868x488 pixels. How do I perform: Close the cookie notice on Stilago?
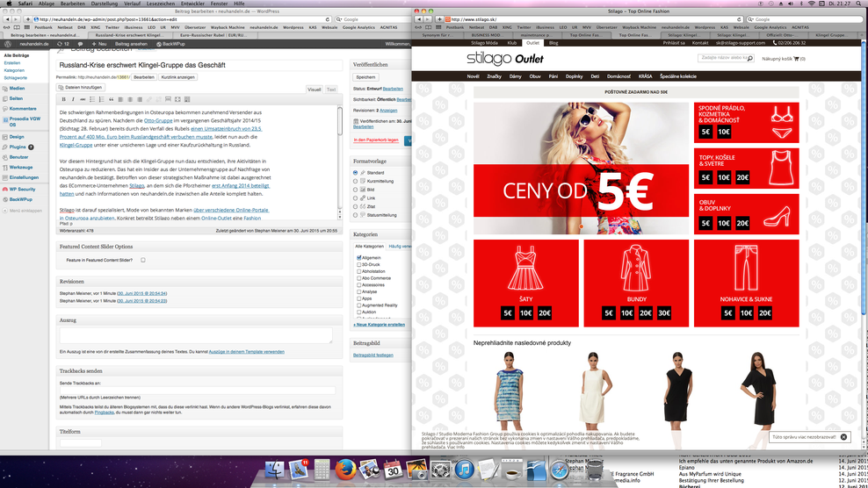[843, 437]
